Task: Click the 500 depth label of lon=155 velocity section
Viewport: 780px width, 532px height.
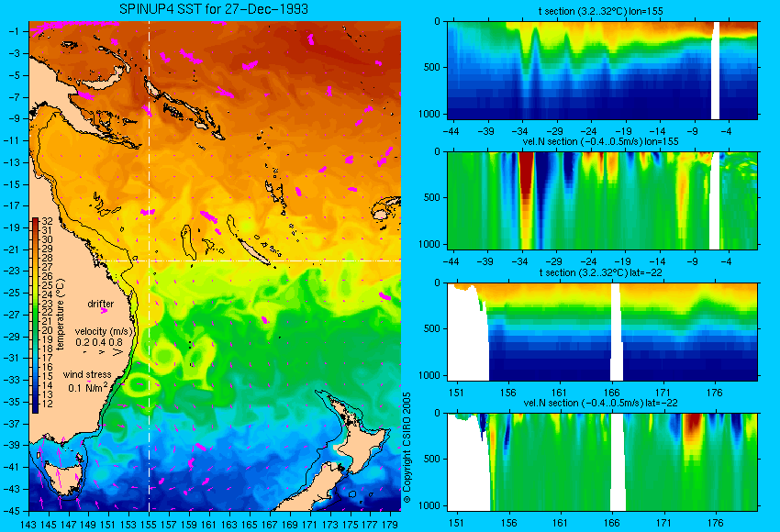Action: coord(433,197)
